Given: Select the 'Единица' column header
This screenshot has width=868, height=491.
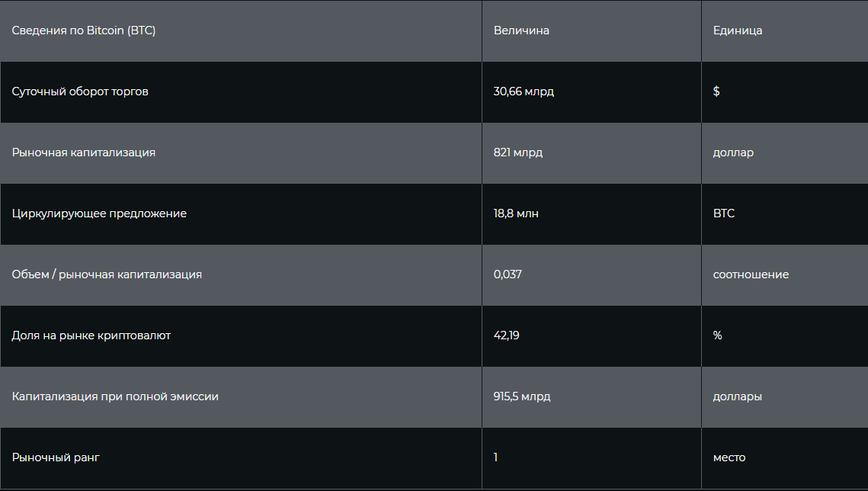Looking at the screenshot, I should pos(738,30).
